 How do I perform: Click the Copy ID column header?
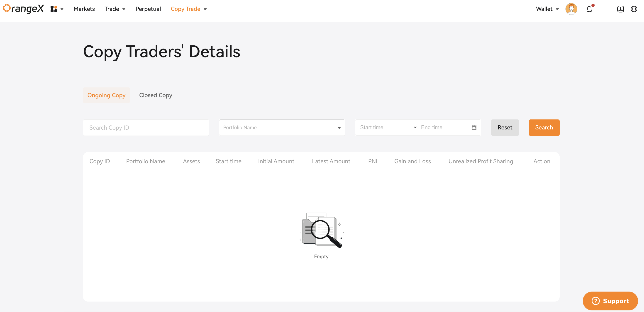(x=100, y=161)
